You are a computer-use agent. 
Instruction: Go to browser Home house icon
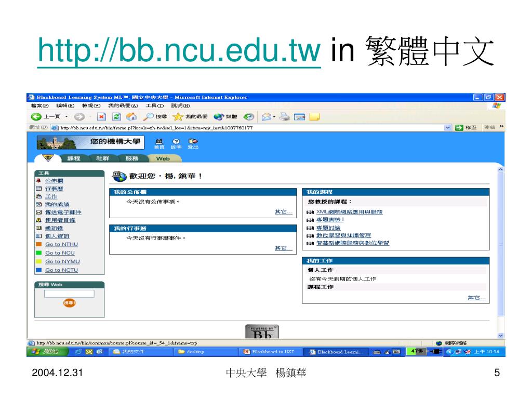131,117
